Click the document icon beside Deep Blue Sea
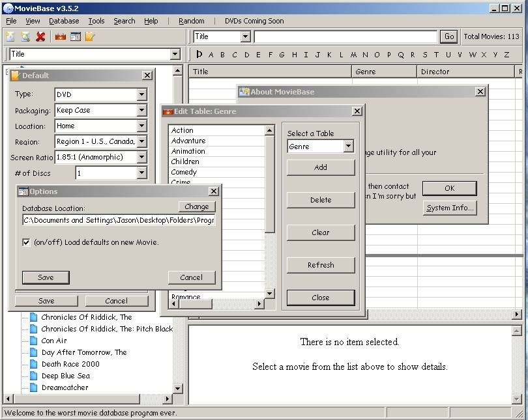 (x=33, y=376)
